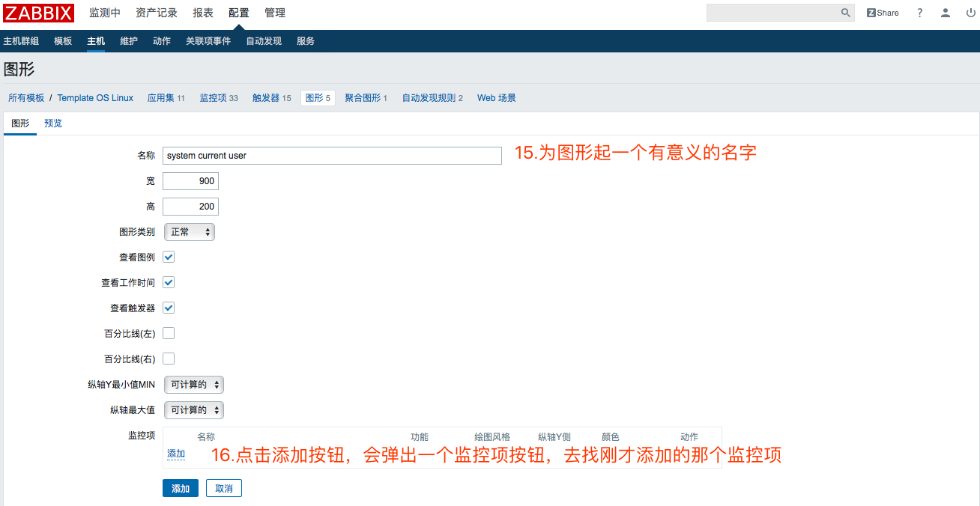This screenshot has height=506, width=980.
Task: Open the 所有模板 breadcrumb link
Action: (x=26, y=98)
